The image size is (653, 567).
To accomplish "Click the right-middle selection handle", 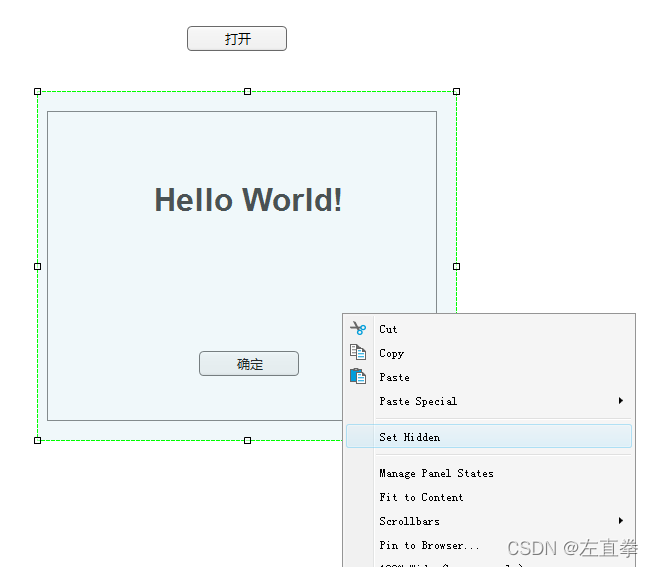I will (456, 267).
